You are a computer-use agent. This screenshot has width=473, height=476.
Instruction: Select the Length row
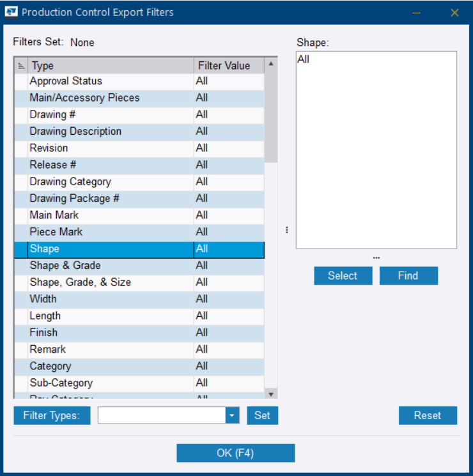point(139,316)
